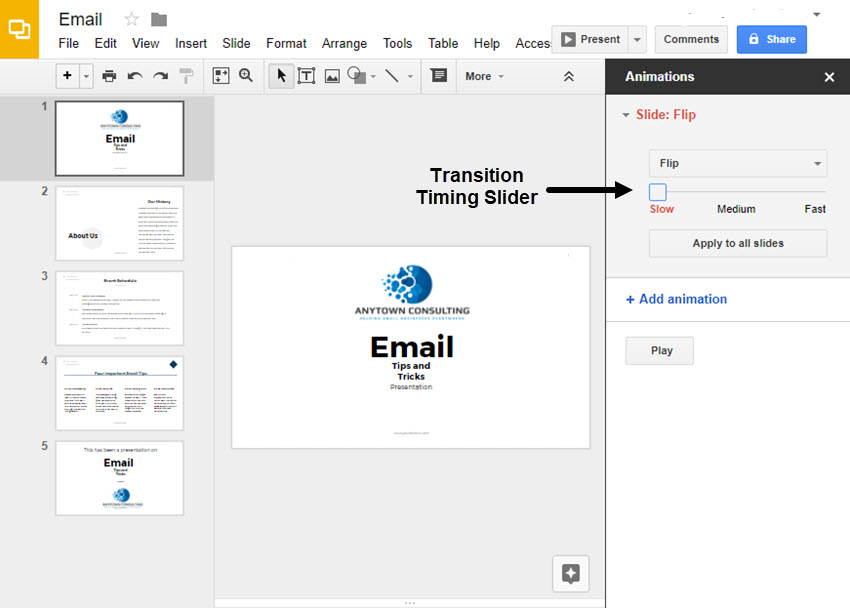Open the Flip transition type dropdown
Viewport: 850px width, 608px height.
738,163
